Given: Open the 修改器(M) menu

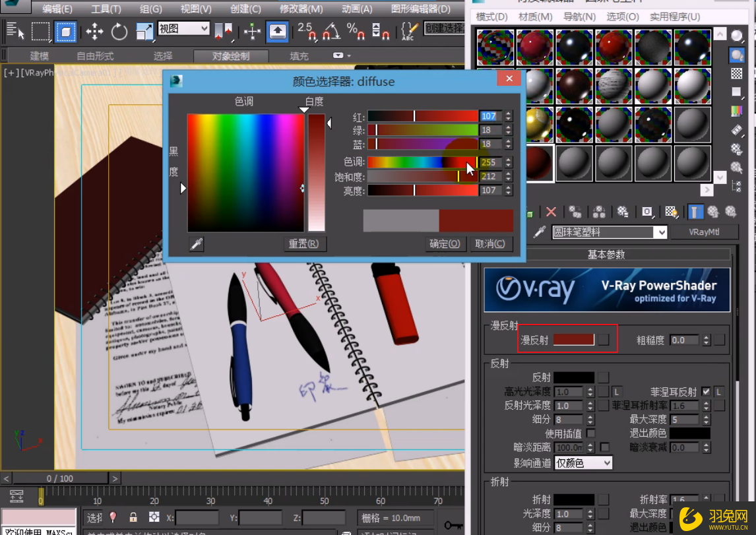Looking at the screenshot, I should click(301, 9).
